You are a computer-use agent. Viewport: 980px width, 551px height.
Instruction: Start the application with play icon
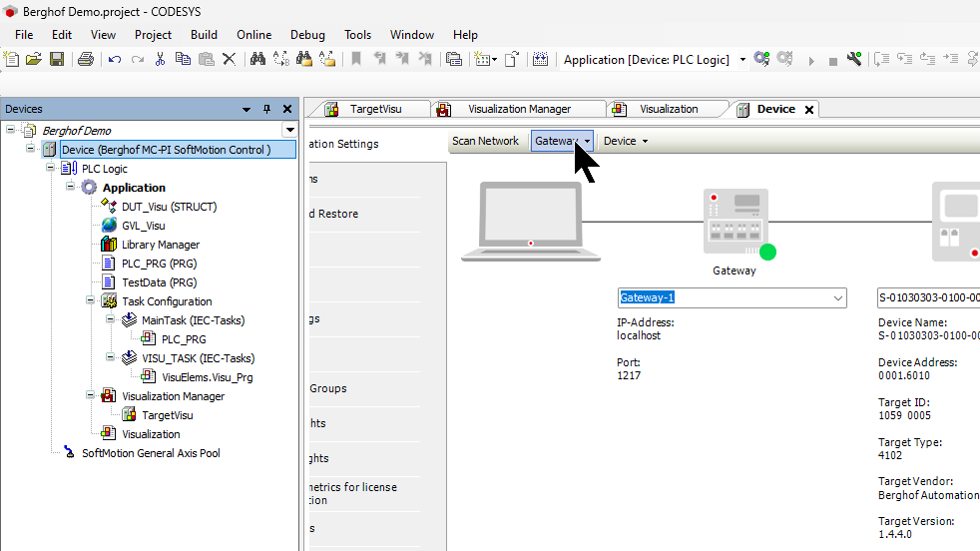810,61
